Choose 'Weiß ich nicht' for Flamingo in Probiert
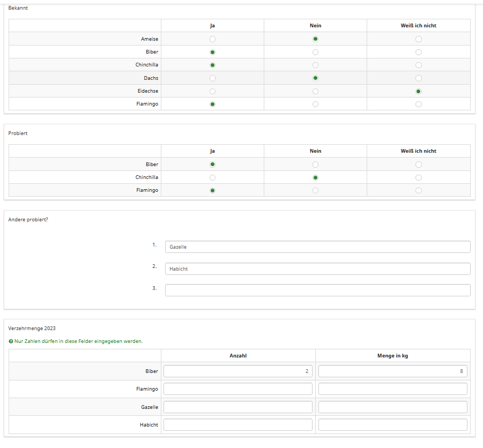Image resolution: width=483 pixels, height=448 pixels. pyautogui.click(x=418, y=190)
